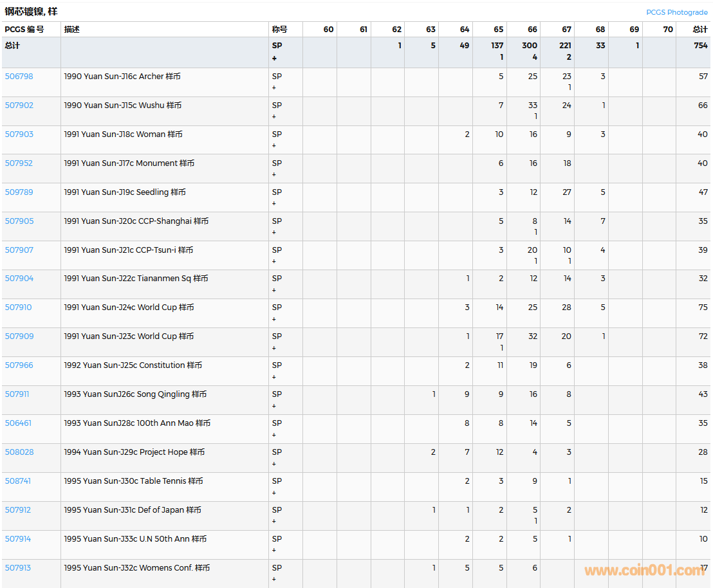713x588 pixels.
Task: Click PCGS number 507912 link
Action: 17,510
